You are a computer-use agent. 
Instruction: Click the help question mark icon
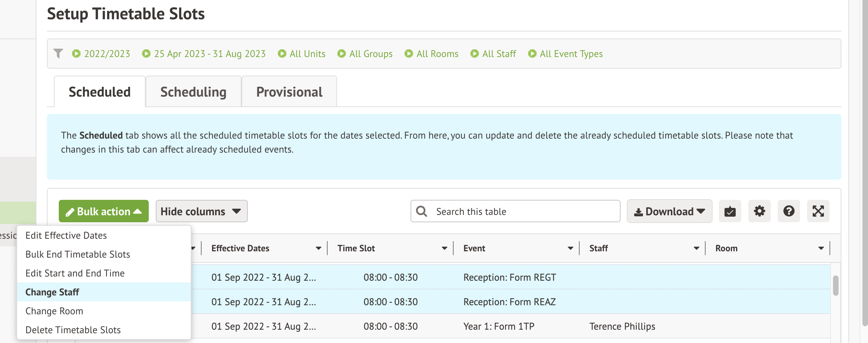click(x=789, y=211)
